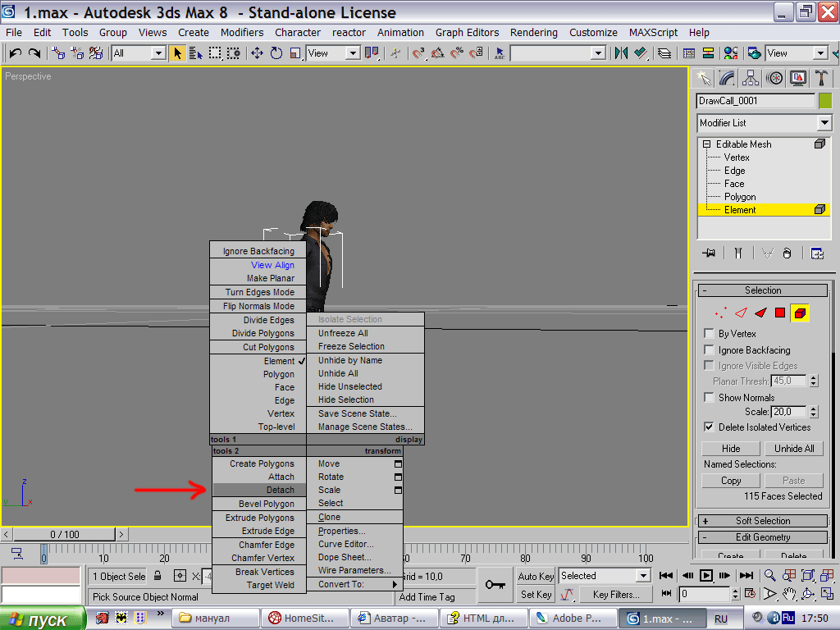Open the MAXScript menu

[x=653, y=33]
